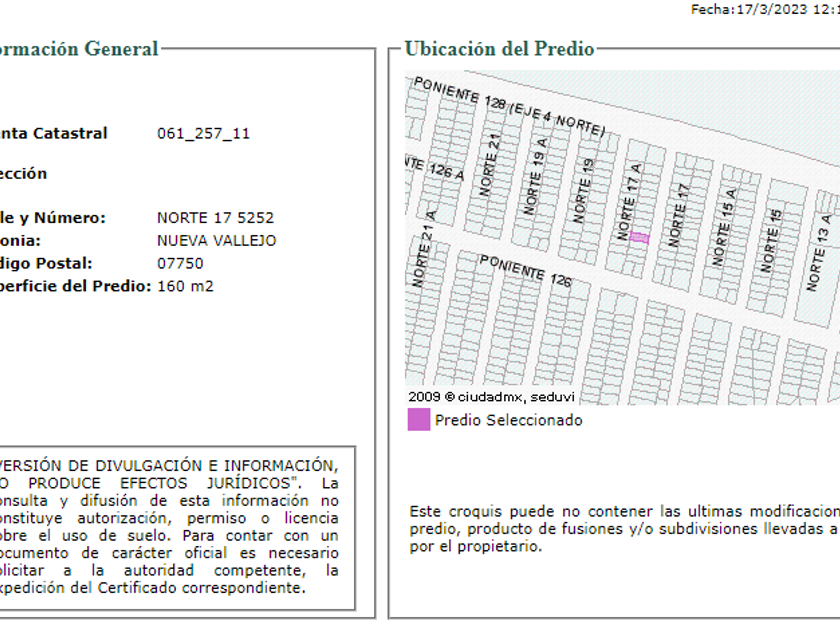Click the Ubicación del Predio section heading
Viewport: 840px width, 630px height.
pyautogui.click(x=499, y=49)
